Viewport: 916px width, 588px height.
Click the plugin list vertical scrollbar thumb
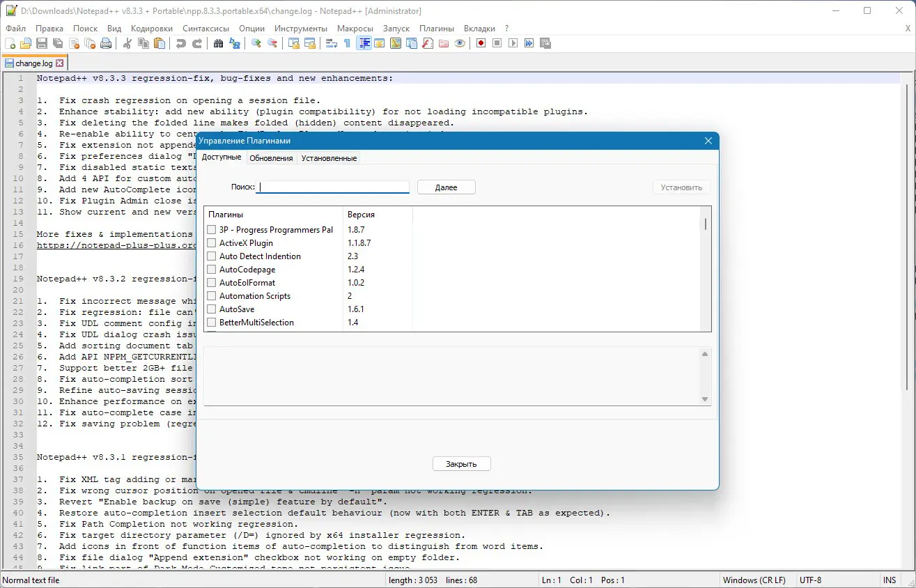pos(706,224)
